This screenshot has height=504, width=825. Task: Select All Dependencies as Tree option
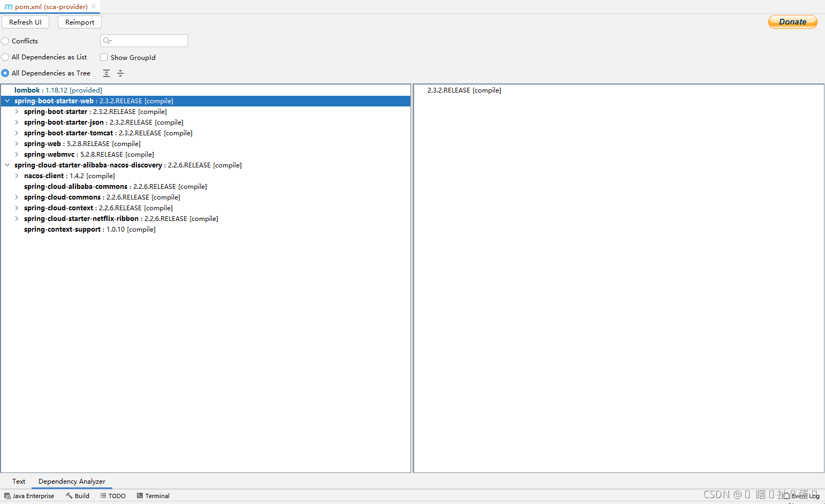(5, 73)
